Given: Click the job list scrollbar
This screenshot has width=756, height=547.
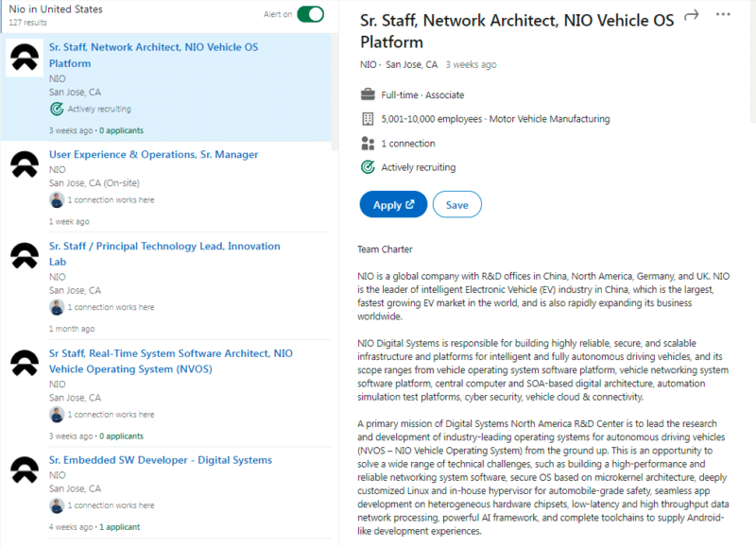Looking at the screenshot, I should click(335, 92).
